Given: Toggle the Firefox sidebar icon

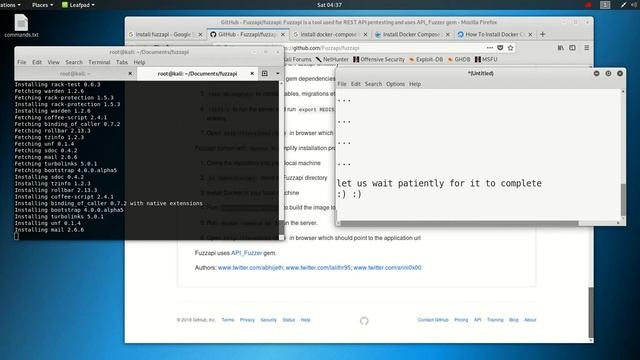Looking at the screenshot, I should coord(572,48).
